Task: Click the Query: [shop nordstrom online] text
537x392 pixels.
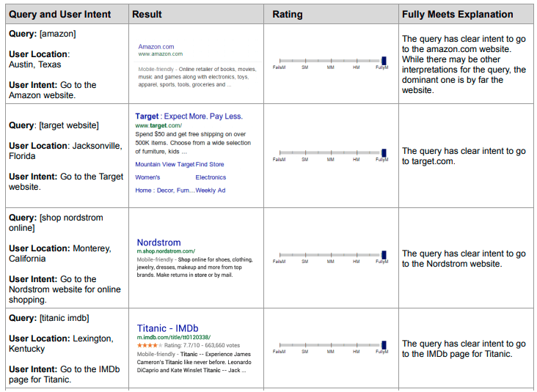Action: tap(56, 223)
